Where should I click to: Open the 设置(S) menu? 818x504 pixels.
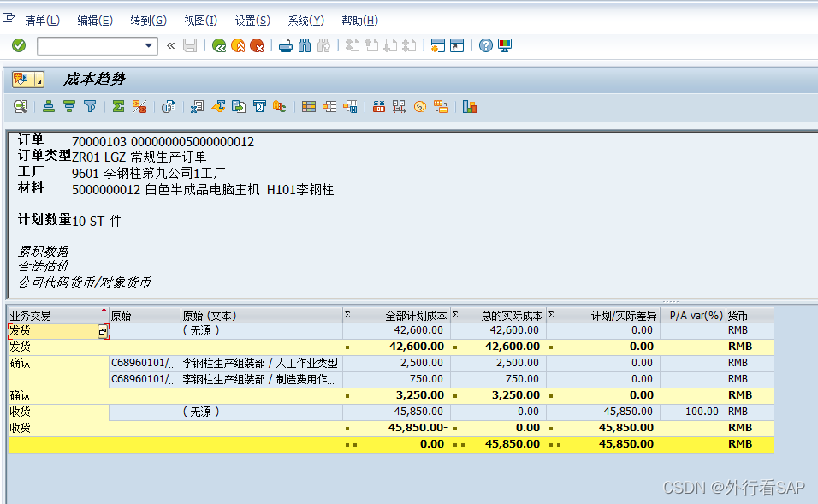pos(252,21)
